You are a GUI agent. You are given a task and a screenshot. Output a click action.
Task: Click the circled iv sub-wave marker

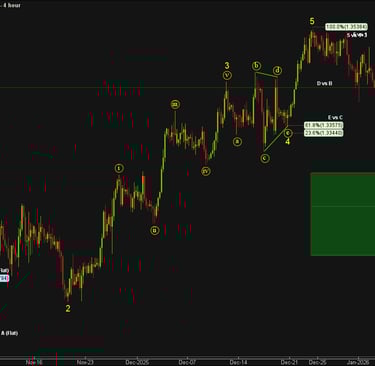(206, 171)
